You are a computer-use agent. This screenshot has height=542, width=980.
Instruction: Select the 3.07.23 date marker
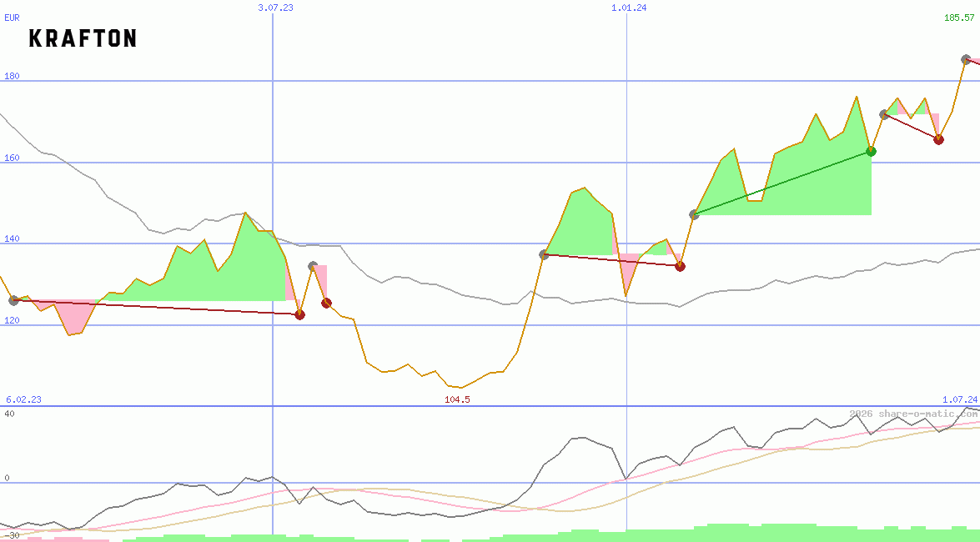coord(275,8)
